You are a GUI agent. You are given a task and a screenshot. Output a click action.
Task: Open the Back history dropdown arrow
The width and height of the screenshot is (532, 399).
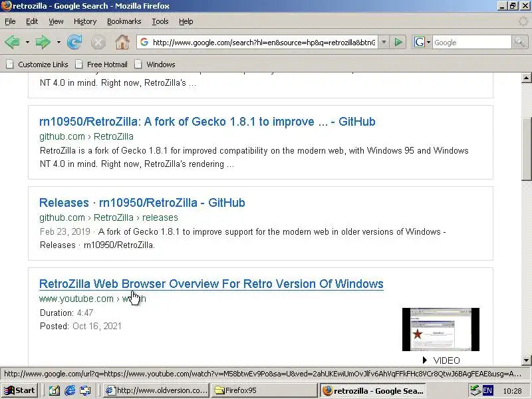(27, 43)
